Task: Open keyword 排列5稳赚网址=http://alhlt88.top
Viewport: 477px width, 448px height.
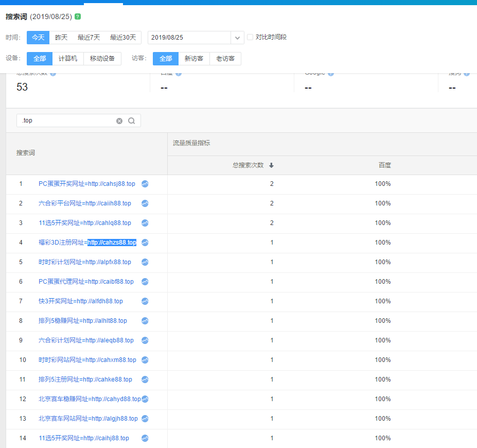Action: click(83, 321)
